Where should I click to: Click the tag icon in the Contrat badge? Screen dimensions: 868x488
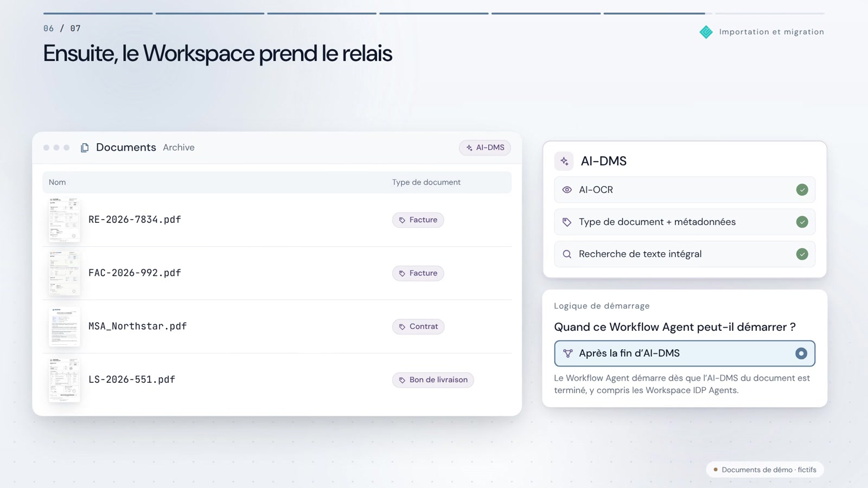pos(402,327)
